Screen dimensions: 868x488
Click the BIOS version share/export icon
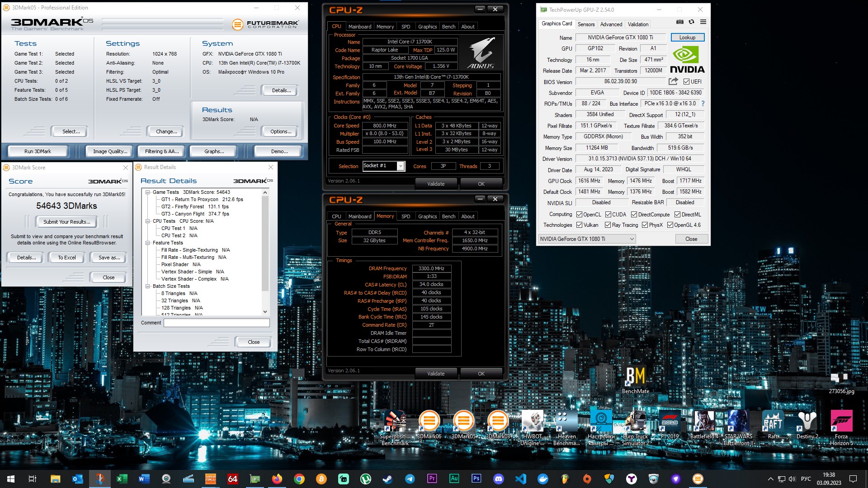673,81
